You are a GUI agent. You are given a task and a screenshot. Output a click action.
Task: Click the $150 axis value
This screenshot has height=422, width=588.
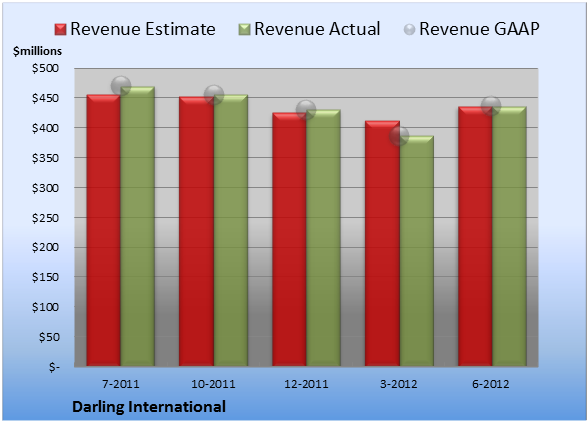[45, 277]
